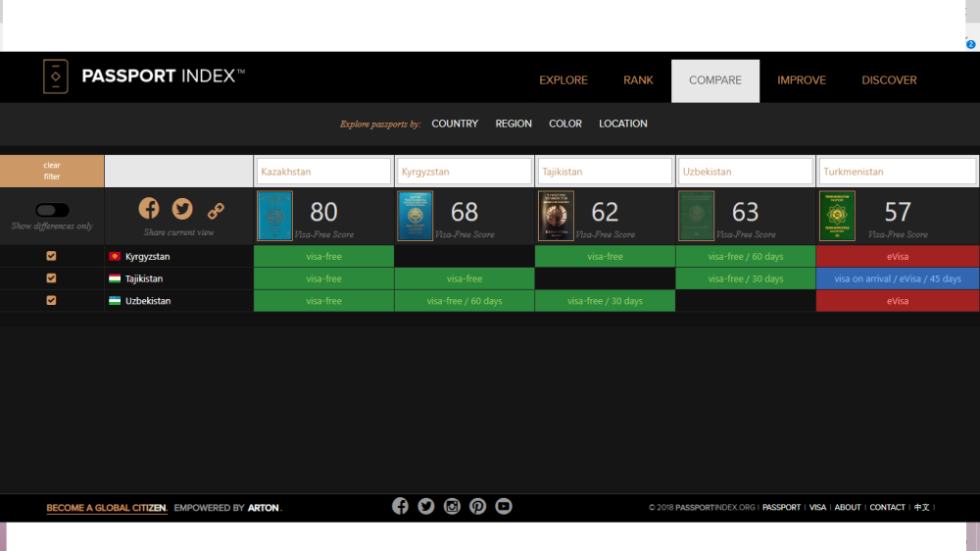Click the Kazakhstan country input field

click(323, 172)
